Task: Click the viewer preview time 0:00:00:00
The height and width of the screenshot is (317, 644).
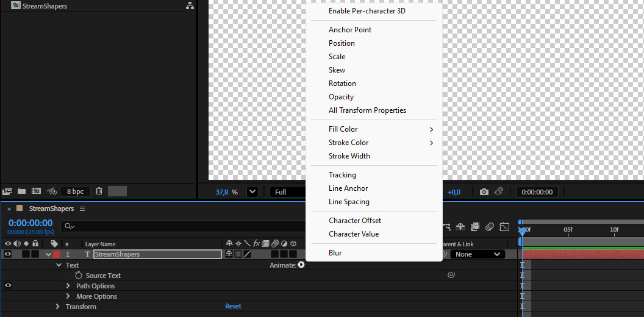Action: click(x=538, y=192)
